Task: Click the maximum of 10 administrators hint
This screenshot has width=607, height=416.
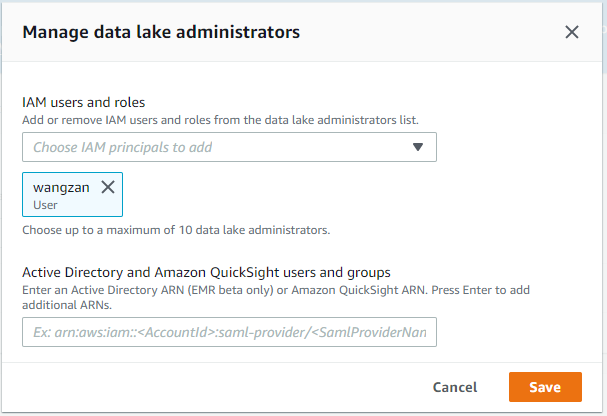Action: click(176, 230)
